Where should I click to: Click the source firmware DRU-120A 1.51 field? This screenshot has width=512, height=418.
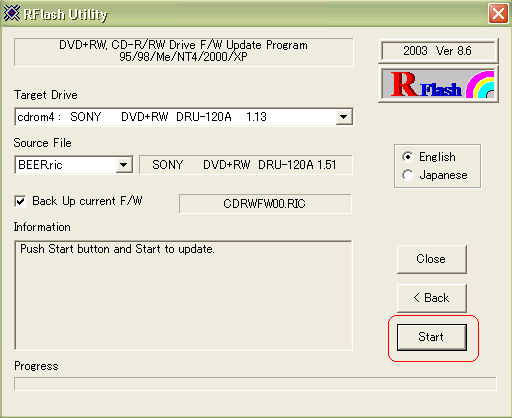(x=246, y=165)
